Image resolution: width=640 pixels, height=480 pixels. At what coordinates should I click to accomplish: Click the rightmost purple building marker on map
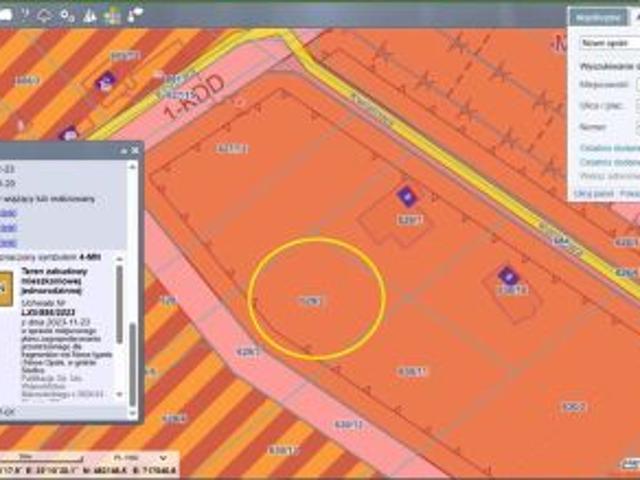[x=508, y=275]
